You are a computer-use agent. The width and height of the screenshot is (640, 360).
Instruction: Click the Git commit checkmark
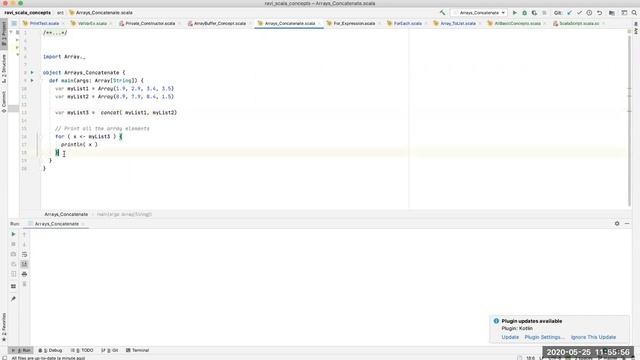tap(579, 13)
